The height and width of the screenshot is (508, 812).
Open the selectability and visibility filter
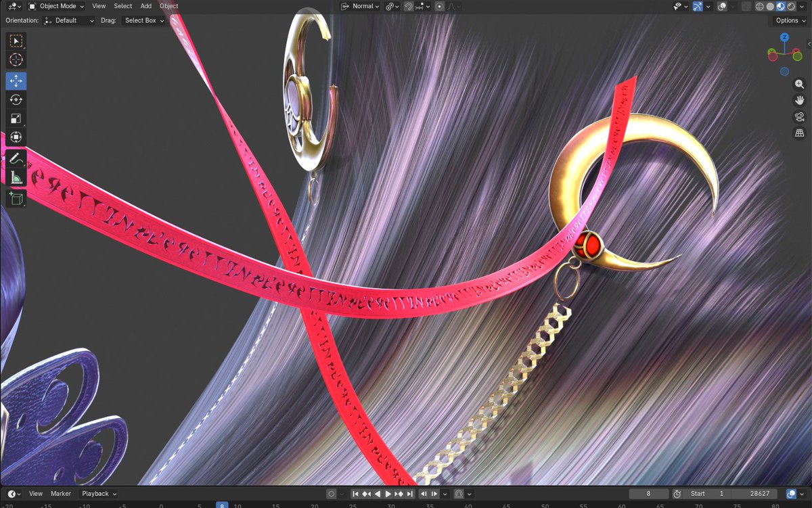click(680, 6)
